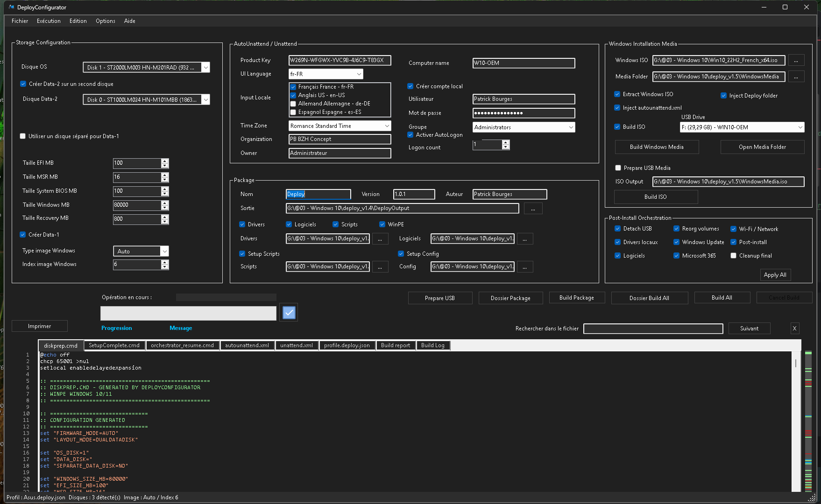
Task: Check Espagnol Espagne es-ES input locale
Action: pyautogui.click(x=293, y=112)
